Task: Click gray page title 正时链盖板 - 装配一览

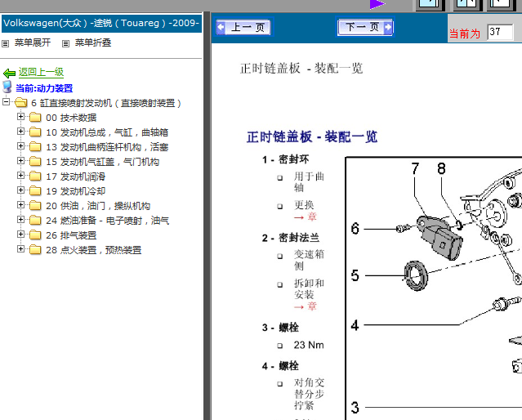Action: coord(301,69)
